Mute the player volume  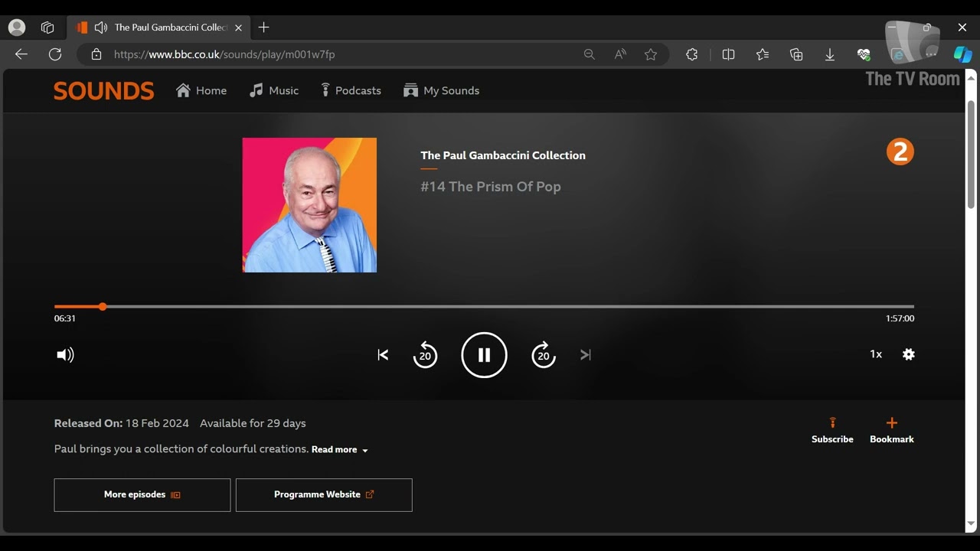[x=65, y=354]
